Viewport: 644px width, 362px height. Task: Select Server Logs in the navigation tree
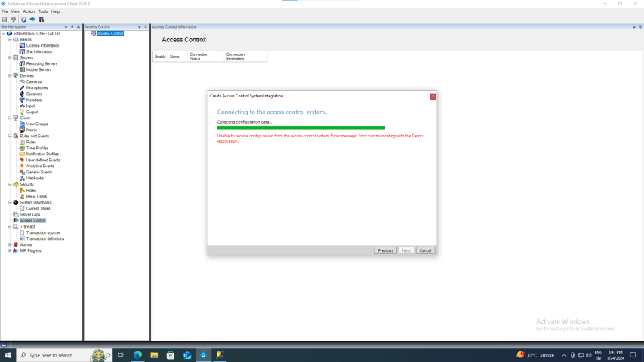[x=30, y=214]
